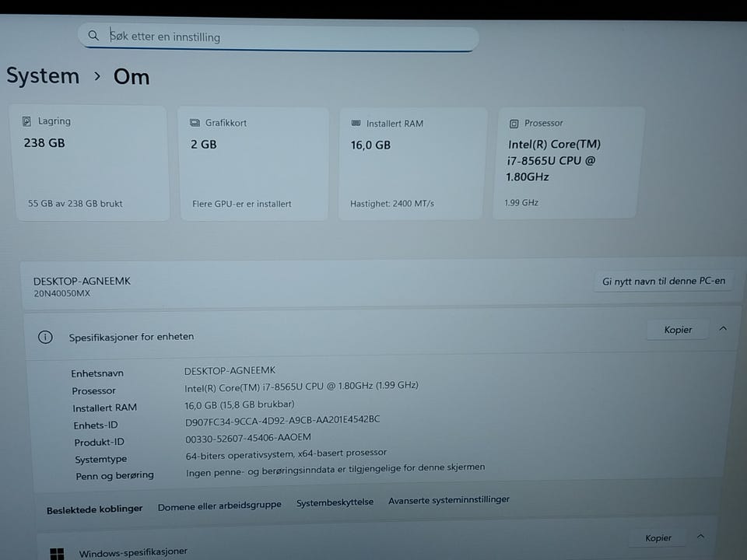
Task: Open the Lagring 238 GB card
Action: (x=89, y=163)
